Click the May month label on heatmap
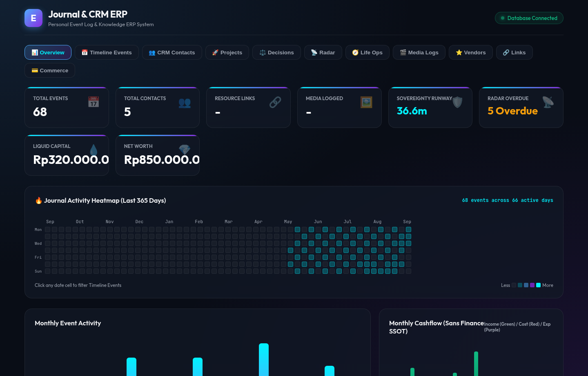 (288, 222)
